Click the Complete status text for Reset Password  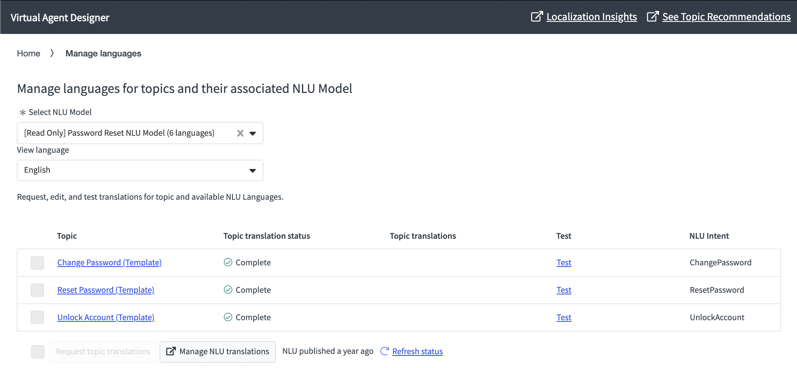[x=253, y=290]
